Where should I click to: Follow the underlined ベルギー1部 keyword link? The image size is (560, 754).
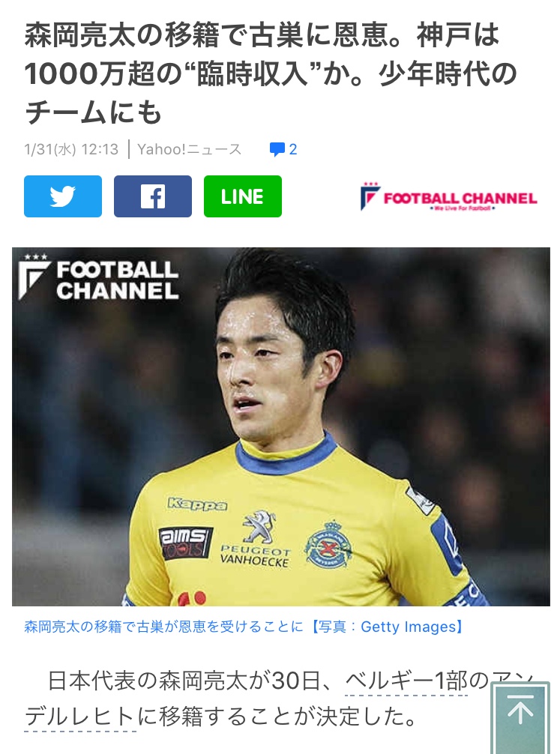point(406,681)
